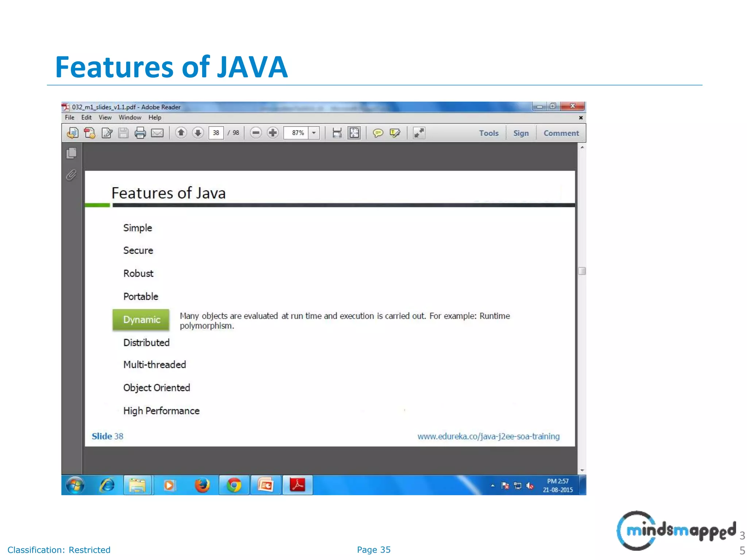Open Windows Media Player on taskbar
Viewport: 747px width, 560px height.
pyautogui.click(x=169, y=485)
